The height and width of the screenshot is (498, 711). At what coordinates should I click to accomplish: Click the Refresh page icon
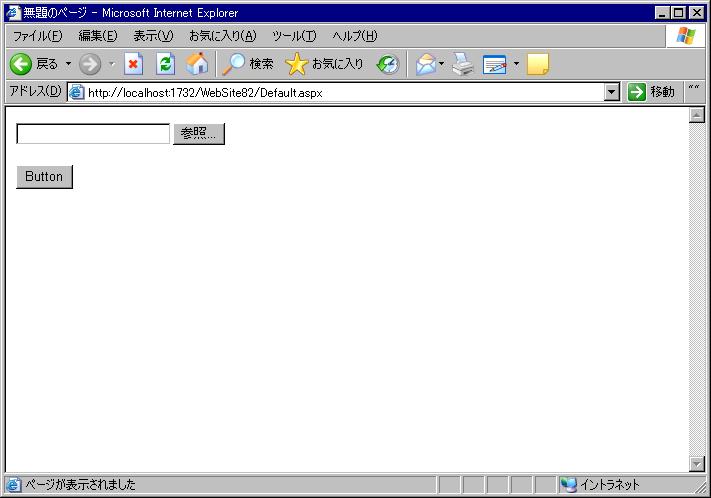coord(166,64)
